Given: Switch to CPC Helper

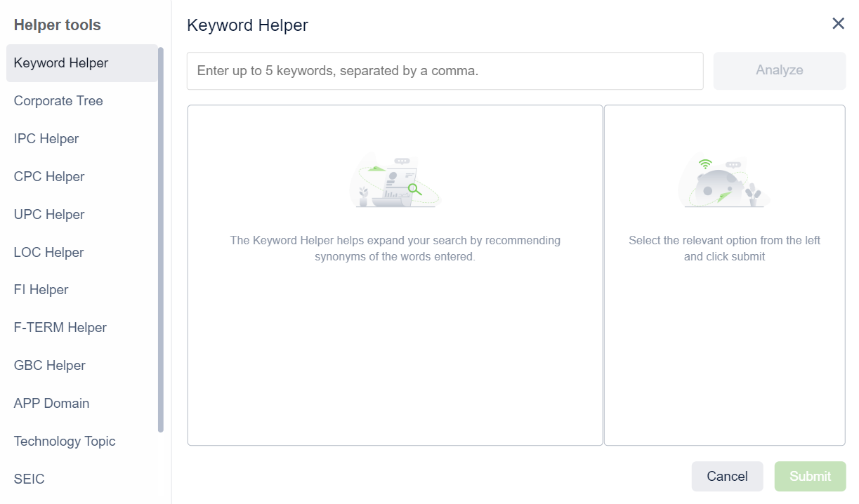Looking at the screenshot, I should pos(49,177).
